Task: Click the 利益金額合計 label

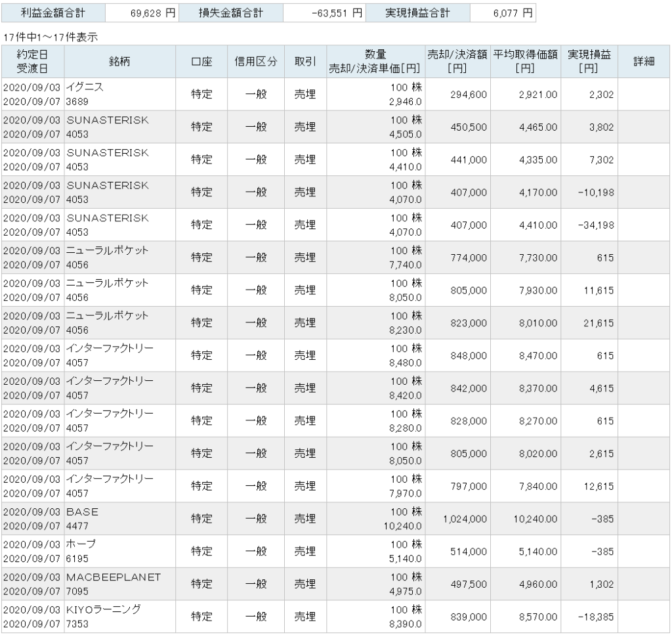Action: click(x=53, y=13)
